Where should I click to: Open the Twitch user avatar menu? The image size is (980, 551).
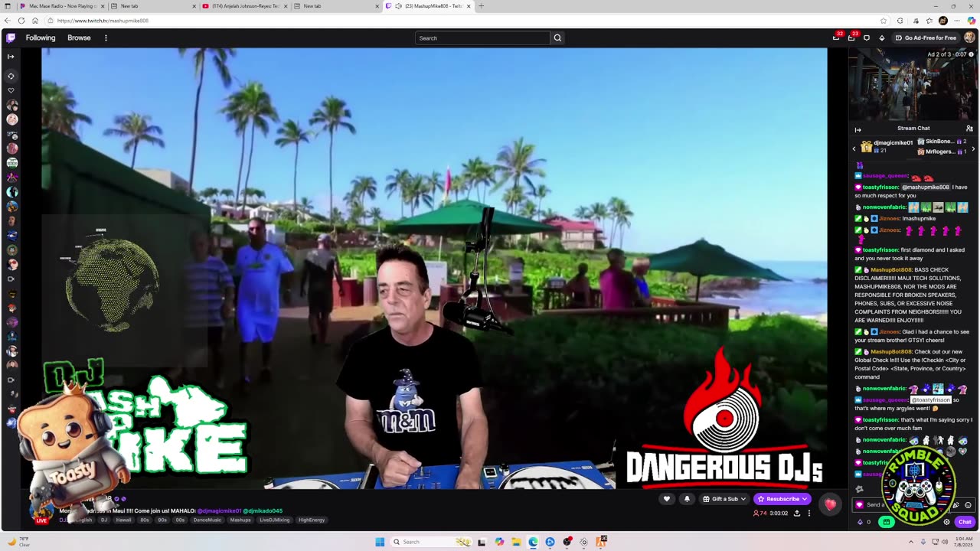(x=969, y=37)
